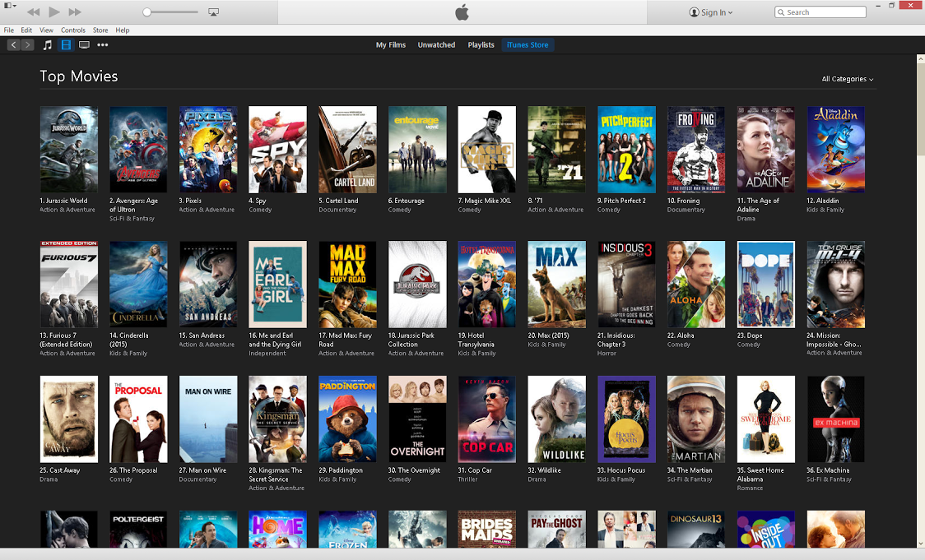
Task: Click the rewind playback button
Action: coord(34,12)
